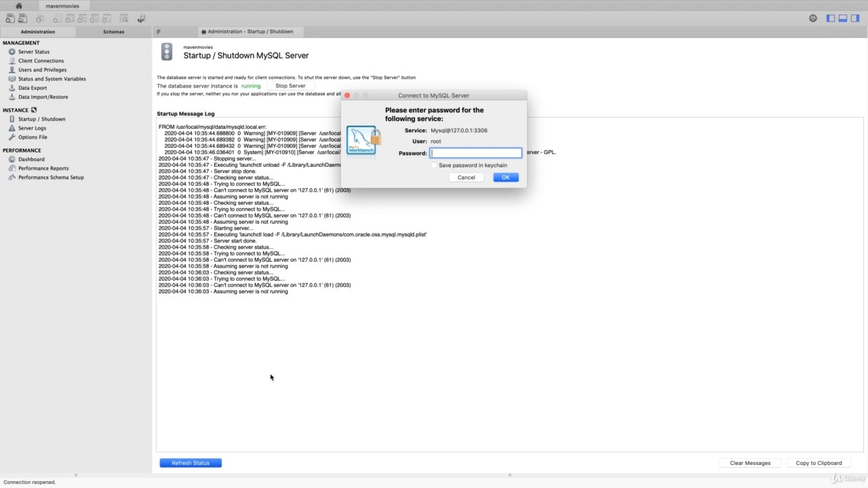Viewport: 868px width, 488px height.
Task: Click the Copy to Clipboard button
Action: pos(818,463)
